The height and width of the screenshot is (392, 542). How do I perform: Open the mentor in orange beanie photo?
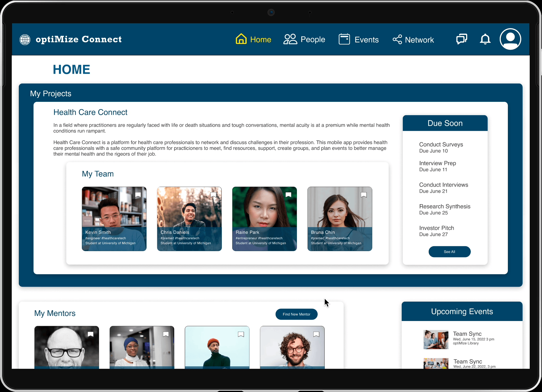217,347
